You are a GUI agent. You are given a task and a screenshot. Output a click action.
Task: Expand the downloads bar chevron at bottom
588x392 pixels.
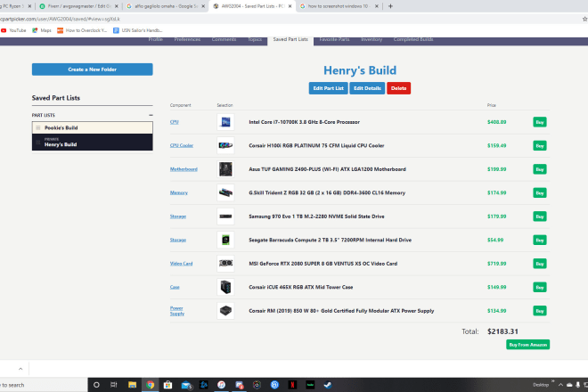tap(20, 369)
